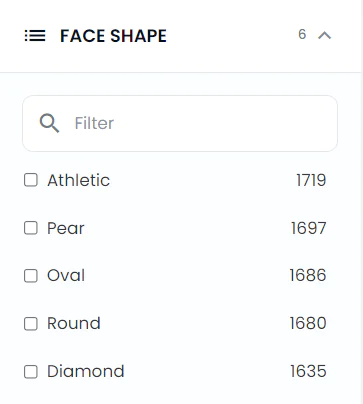Click the FACE SHAPE heading

tap(113, 36)
